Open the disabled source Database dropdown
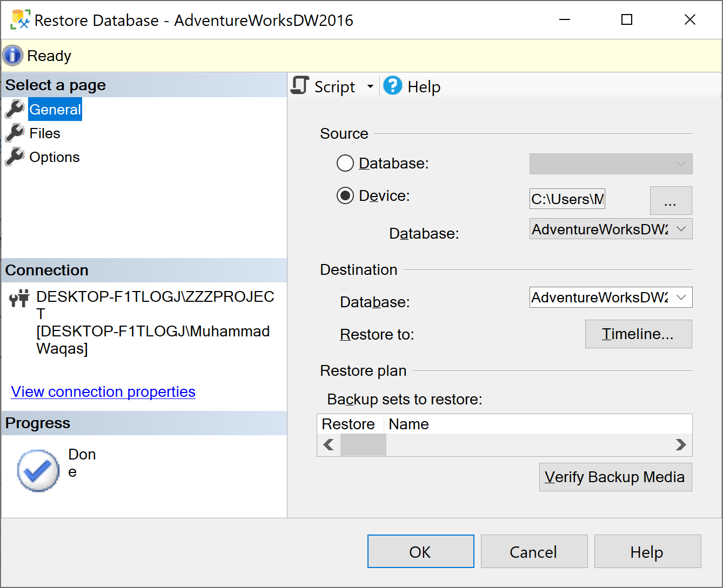The image size is (723, 588). (x=611, y=164)
